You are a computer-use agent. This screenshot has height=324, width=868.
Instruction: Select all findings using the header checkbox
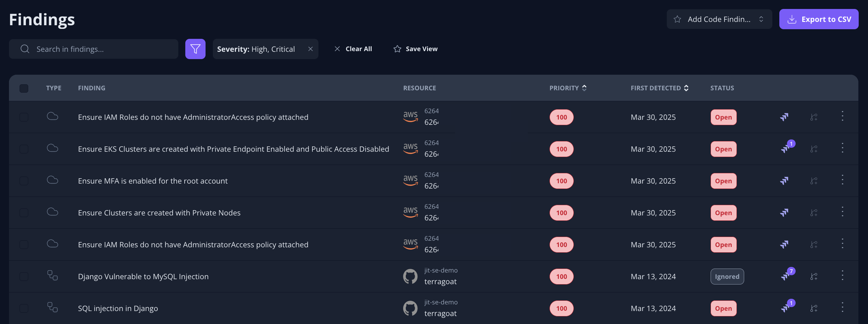coord(24,88)
